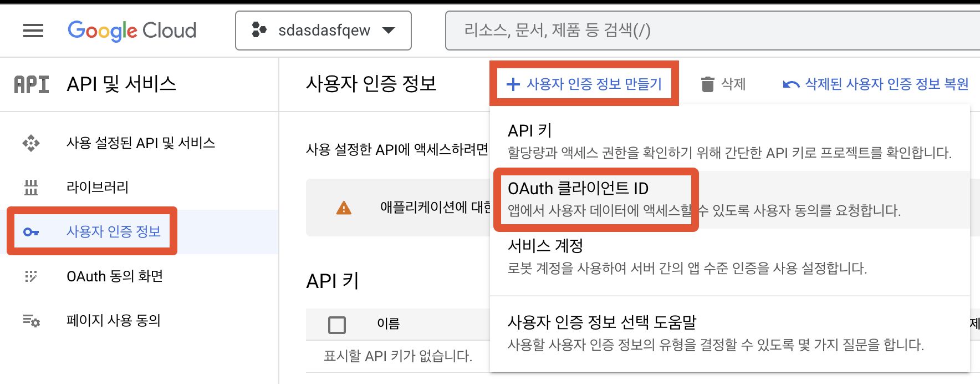Click the API logo icon in sidebar

[x=32, y=84]
